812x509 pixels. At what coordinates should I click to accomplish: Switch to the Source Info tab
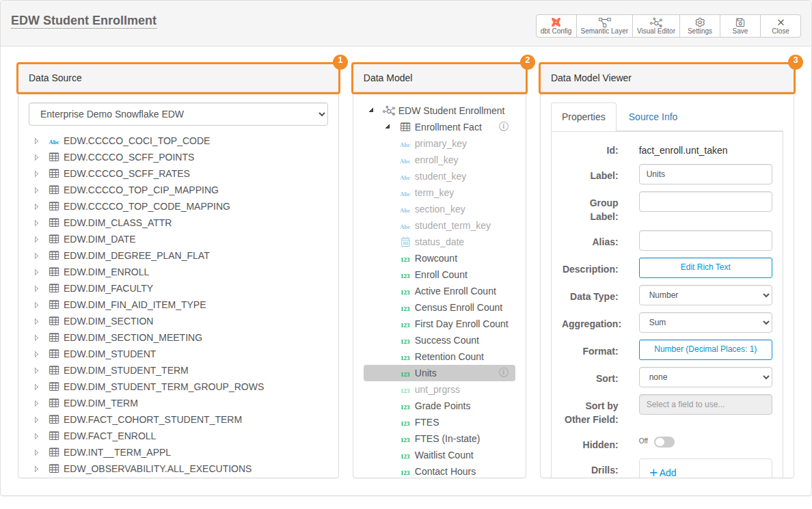tap(653, 117)
